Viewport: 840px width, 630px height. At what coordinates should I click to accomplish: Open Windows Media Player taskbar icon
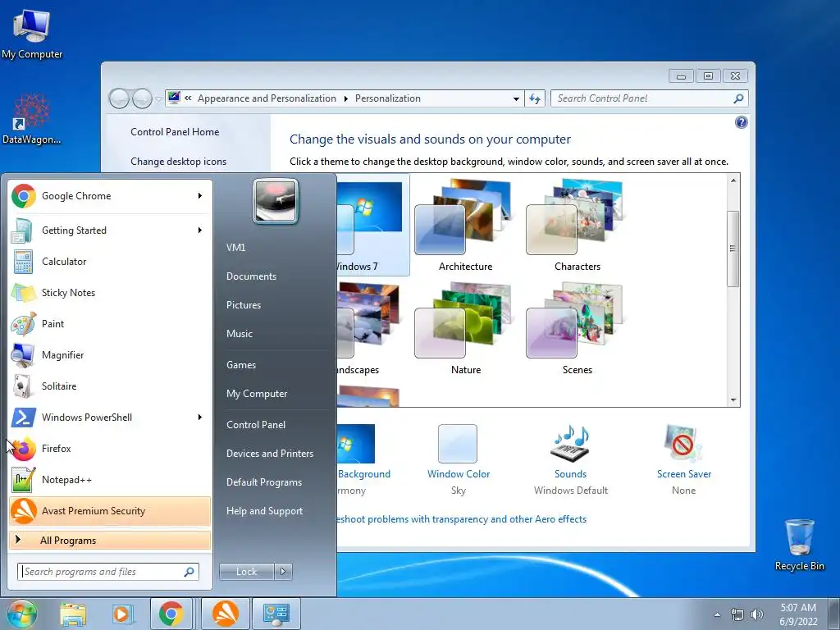(121, 614)
